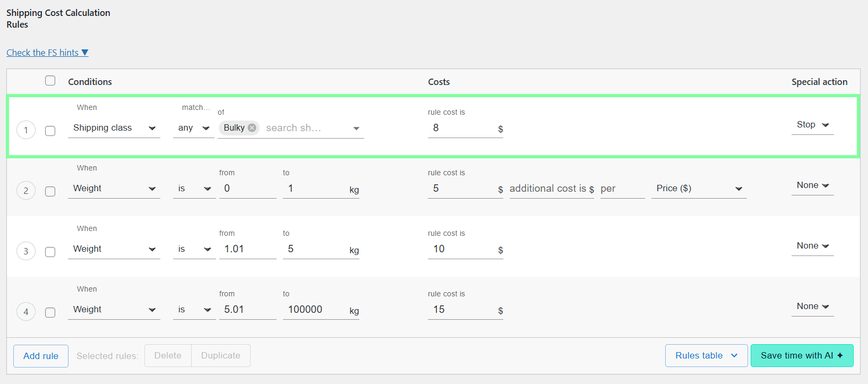Image resolution: width=868 pixels, height=384 pixels.
Task: Click the Add rule button
Action: 41,356
